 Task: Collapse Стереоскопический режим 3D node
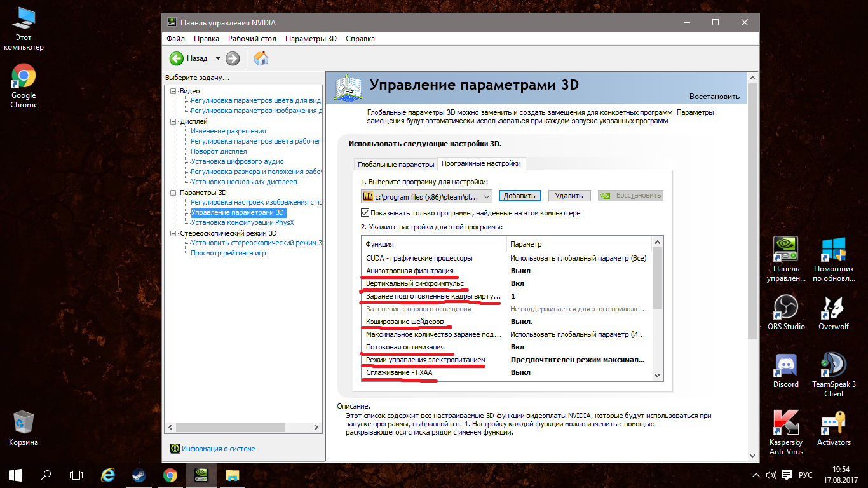point(173,233)
